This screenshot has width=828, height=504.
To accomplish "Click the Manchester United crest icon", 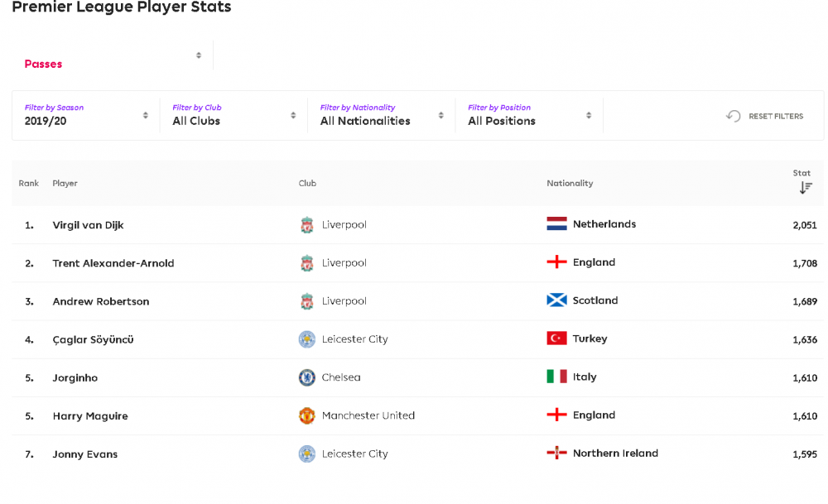I will [307, 415].
